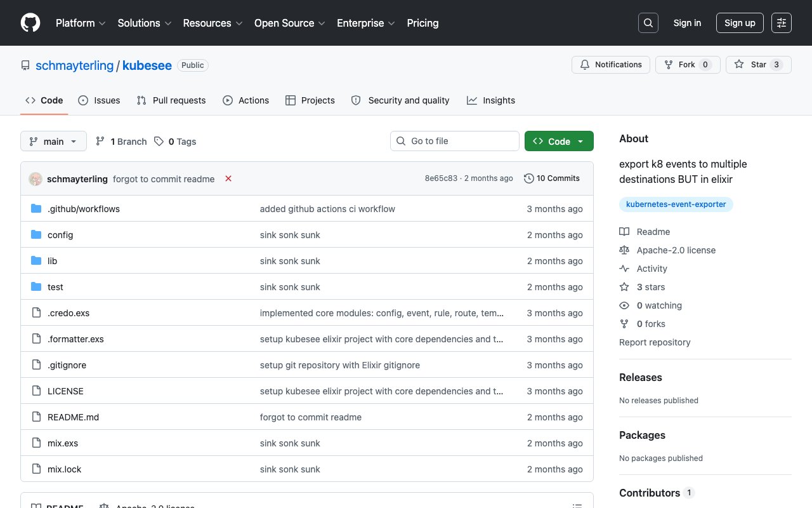Open the Insights tab
This screenshot has width=812, height=508.
491,100
